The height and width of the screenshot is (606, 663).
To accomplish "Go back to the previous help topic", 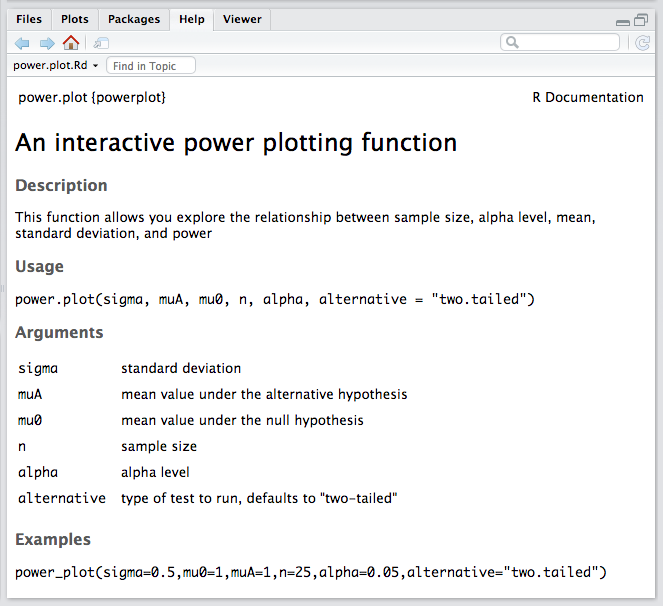I will 22,43.
